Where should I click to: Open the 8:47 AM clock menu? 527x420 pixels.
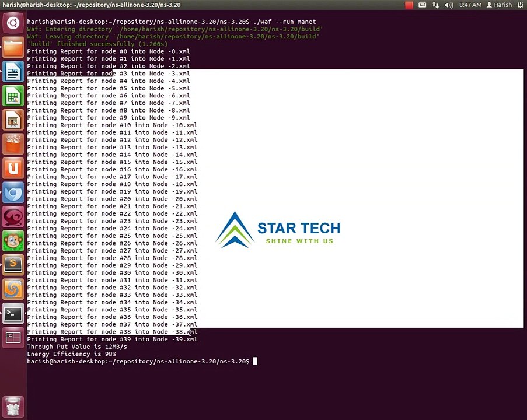[x=470, y=5]
